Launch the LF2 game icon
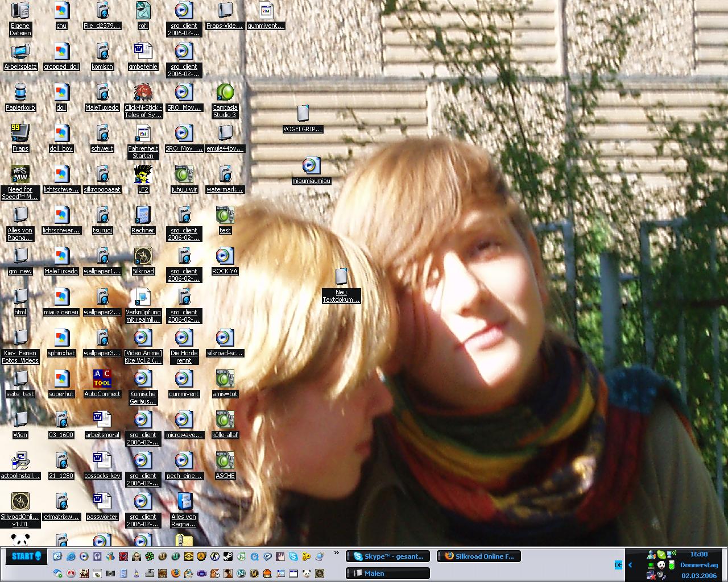This screenshot has height=582, width=728. (x=143, y=175)
